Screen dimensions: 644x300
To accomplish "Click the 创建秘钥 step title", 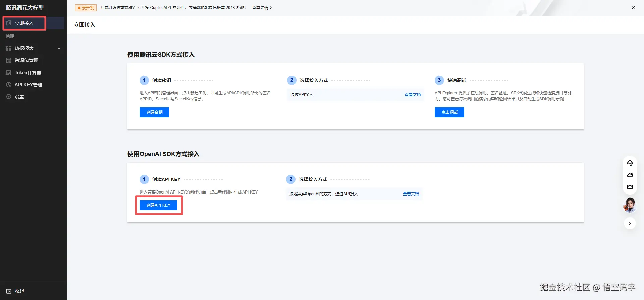I will pyautogui.click(x=162, y=80).
